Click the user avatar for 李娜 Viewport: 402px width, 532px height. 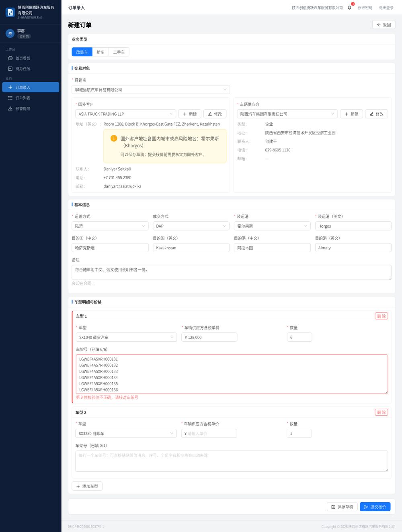point(10,33)
